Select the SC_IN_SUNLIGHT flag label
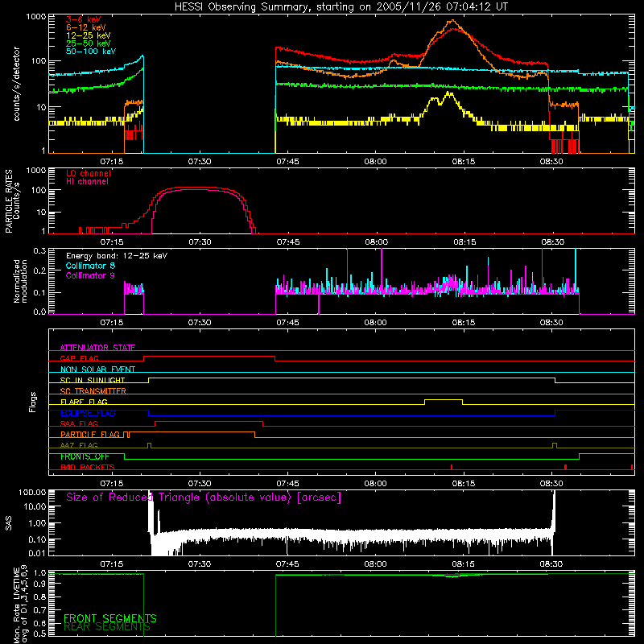 click(93, 380)
